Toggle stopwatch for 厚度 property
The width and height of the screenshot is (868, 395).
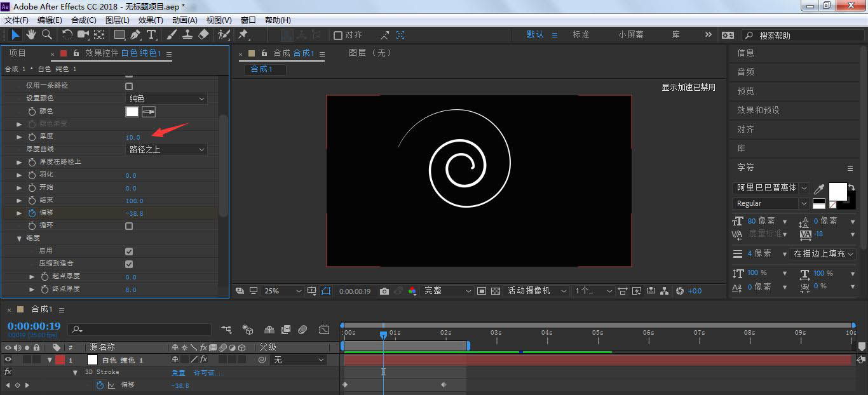[x=32, y=137]
